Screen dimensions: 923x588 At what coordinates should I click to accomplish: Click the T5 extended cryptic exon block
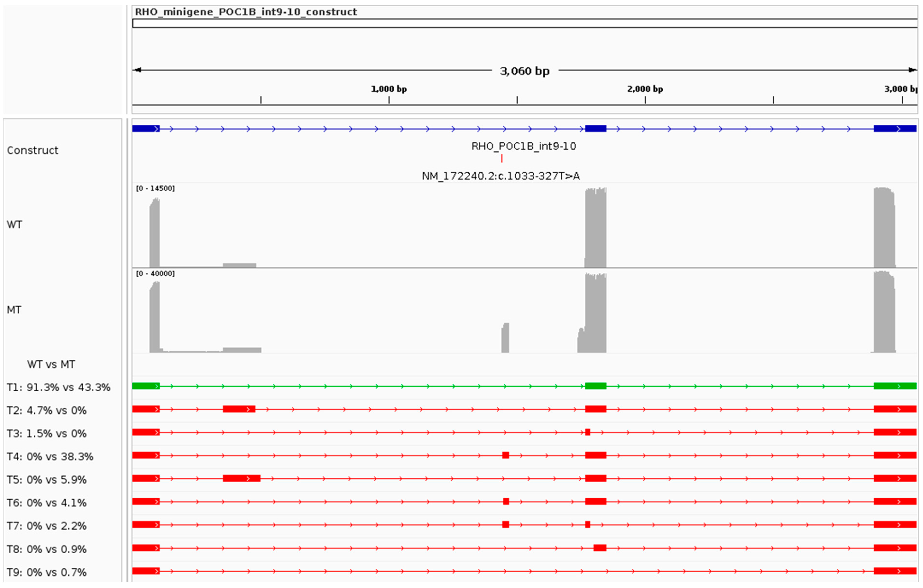(x=241, y=478)
